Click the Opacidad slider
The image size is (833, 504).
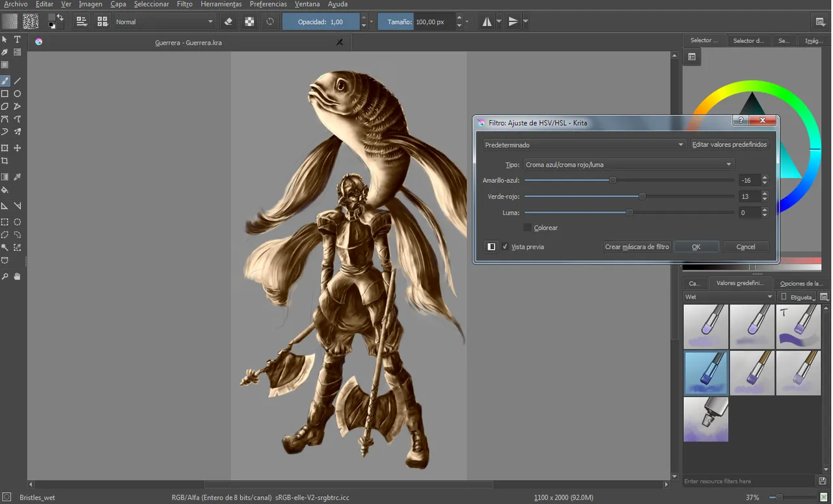tap(321, 21)
